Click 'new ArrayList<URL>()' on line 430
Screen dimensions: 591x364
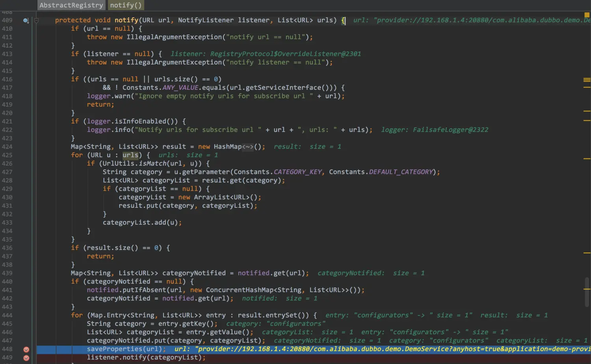tap(218, 197)
